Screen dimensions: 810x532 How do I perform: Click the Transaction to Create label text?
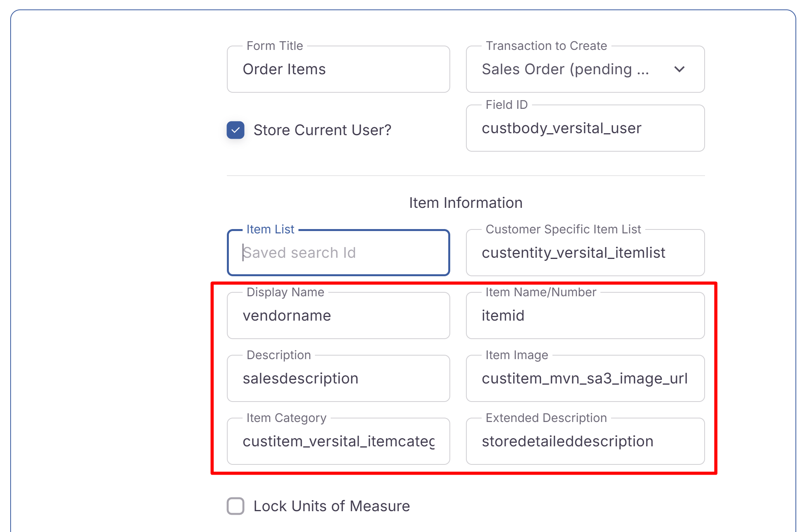coord(546,46)
